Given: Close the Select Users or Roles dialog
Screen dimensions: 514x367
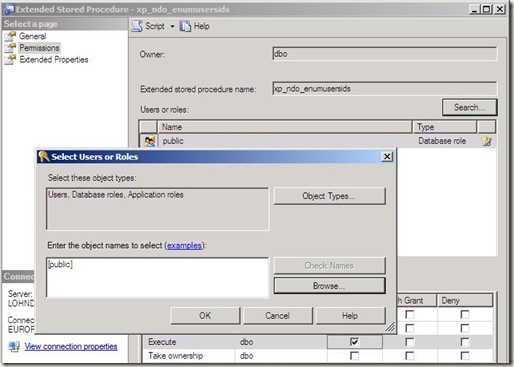Looking at the screenshot, I should tap(387, 156).
